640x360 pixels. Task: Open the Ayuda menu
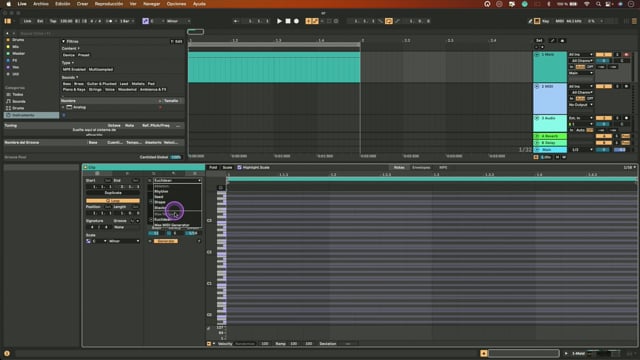199,4
